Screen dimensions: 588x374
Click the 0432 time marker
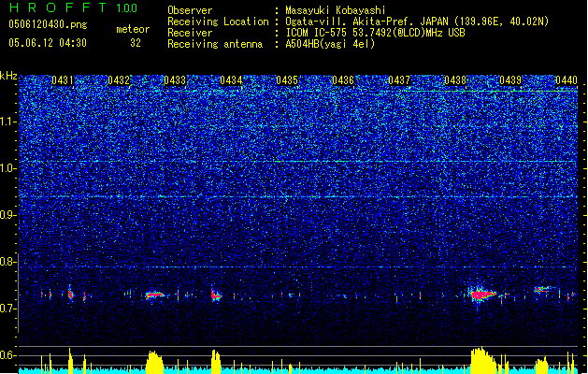point(119,80)
